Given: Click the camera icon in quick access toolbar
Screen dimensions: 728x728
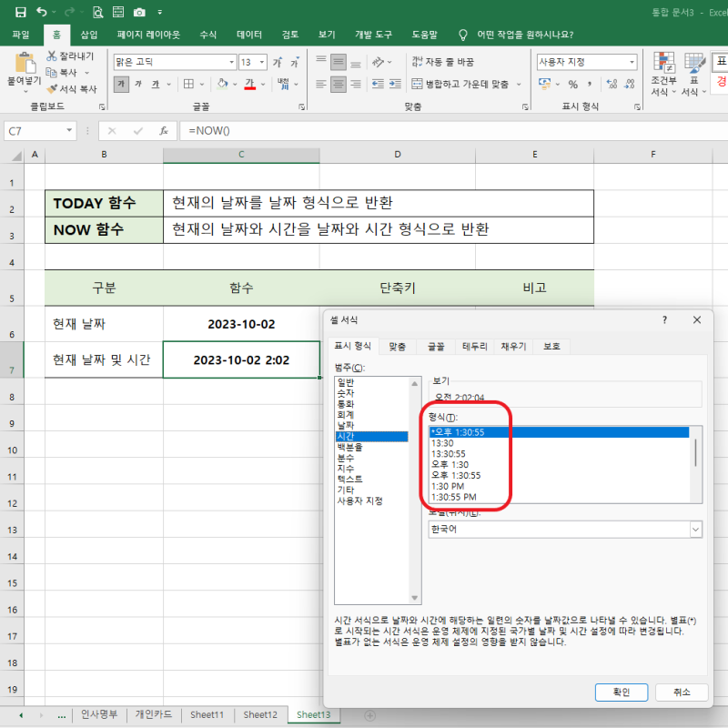Looking at the screenshot, I should 139,12.
